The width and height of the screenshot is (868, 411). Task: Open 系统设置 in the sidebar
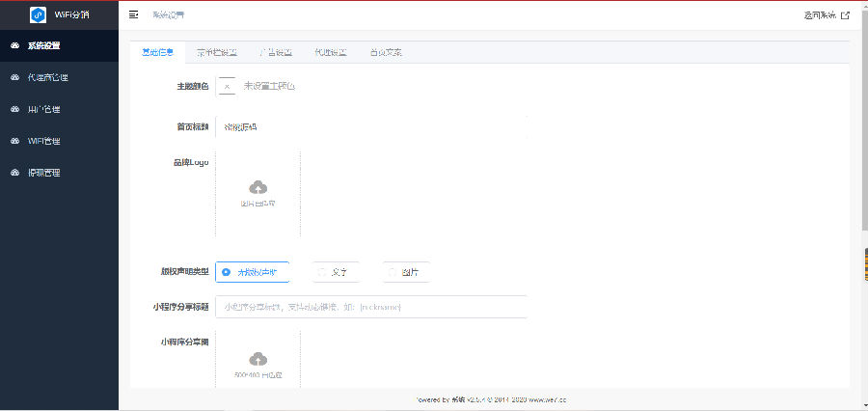click(59, 46)
